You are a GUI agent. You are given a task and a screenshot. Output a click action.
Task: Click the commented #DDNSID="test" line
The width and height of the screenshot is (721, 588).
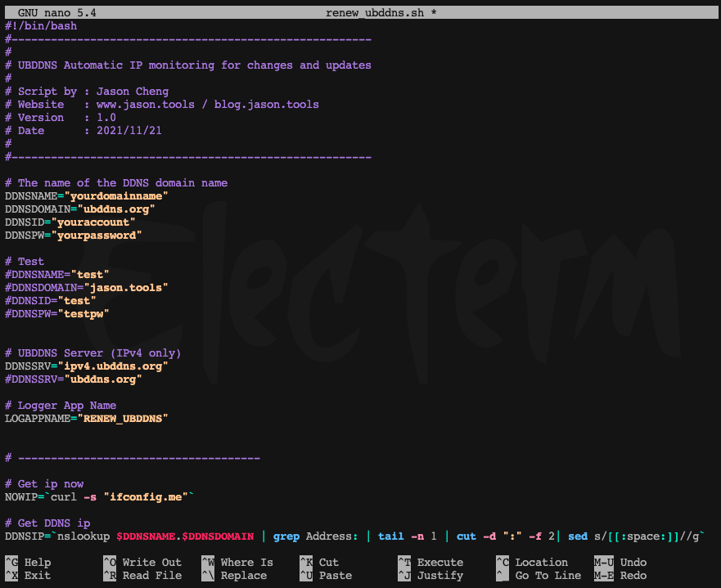pos(51,301)
